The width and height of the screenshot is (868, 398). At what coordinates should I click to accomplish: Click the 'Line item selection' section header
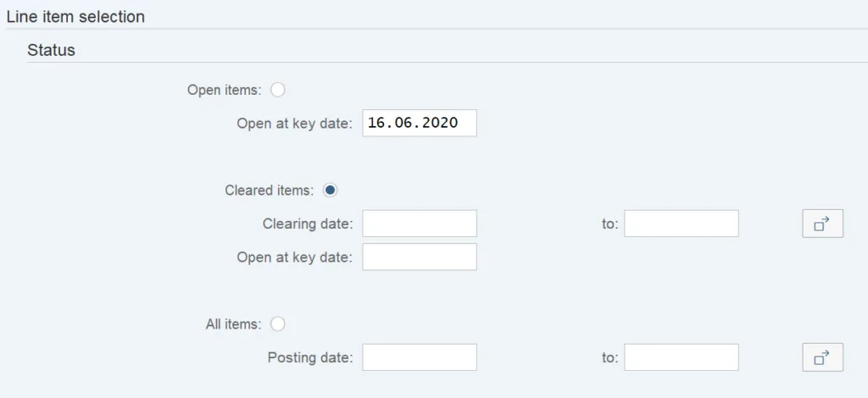[75, 17]
